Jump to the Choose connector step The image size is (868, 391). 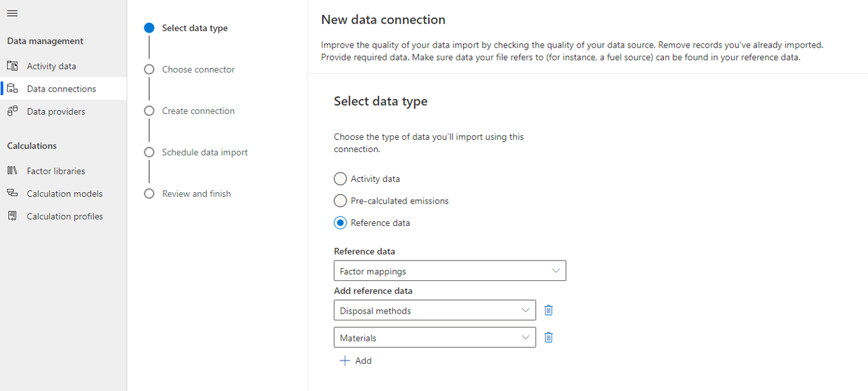pos(198,69)
